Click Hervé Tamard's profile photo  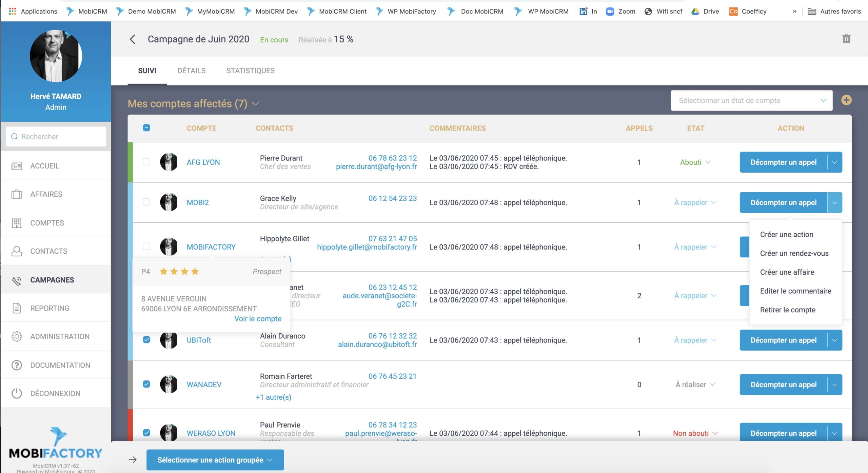pyautogui.click(x=56, y=56)
